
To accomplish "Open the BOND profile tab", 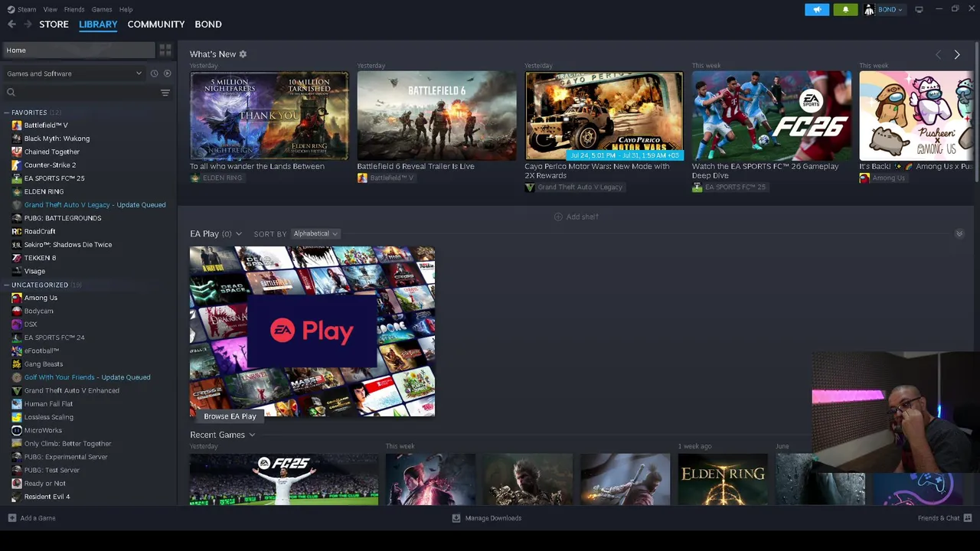I will pos(208,24).
